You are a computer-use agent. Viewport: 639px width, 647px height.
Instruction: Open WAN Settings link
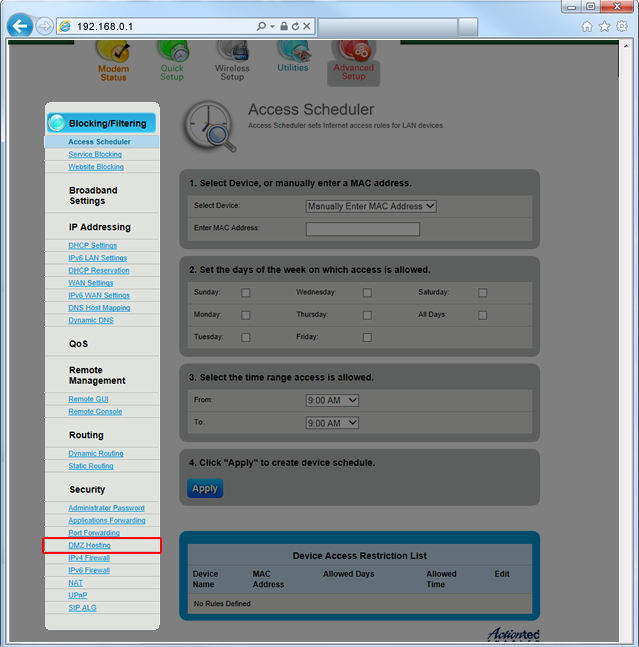click(91, 283)
